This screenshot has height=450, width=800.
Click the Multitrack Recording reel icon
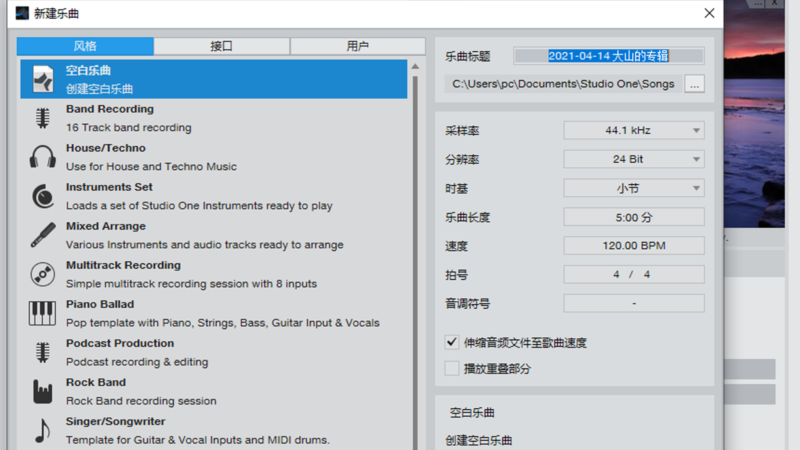(x=42, y=274)
